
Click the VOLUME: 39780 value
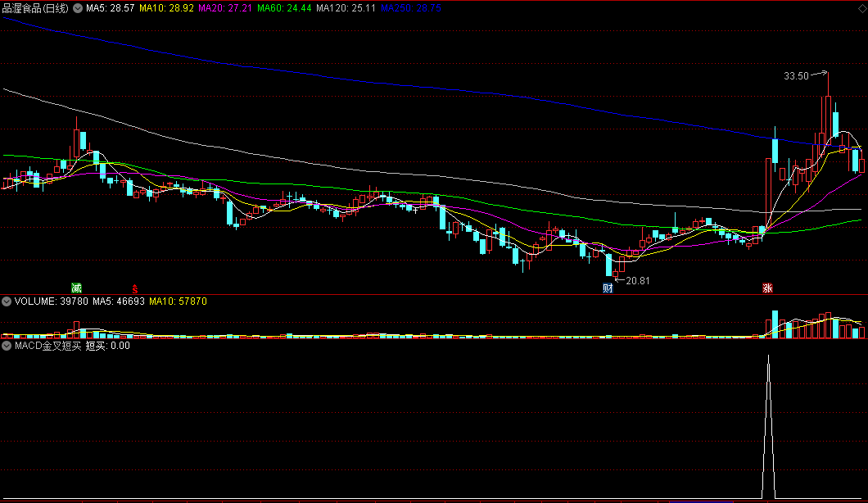(x=51, y=301)
